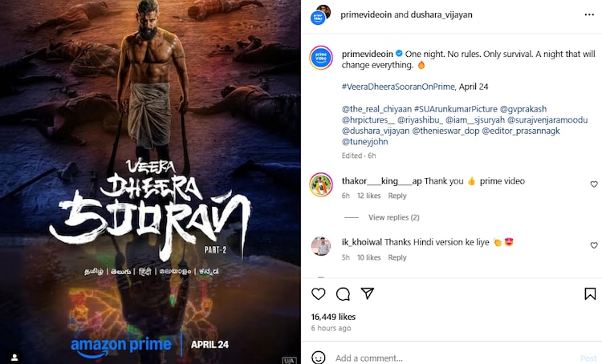Open #VeeraDheeraSooranOnPrime hashtag
This screenshot has width=602, height=364.
click(x=398, y=87)
